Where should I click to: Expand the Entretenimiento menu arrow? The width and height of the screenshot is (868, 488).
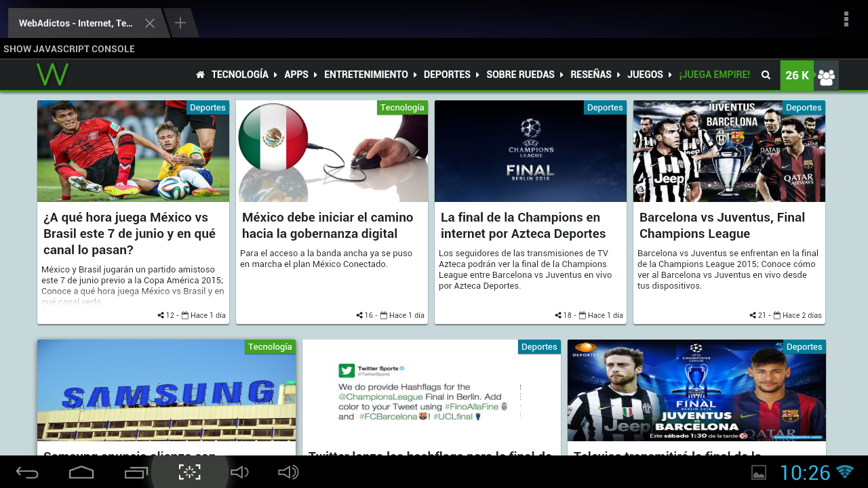click(415, 75)
